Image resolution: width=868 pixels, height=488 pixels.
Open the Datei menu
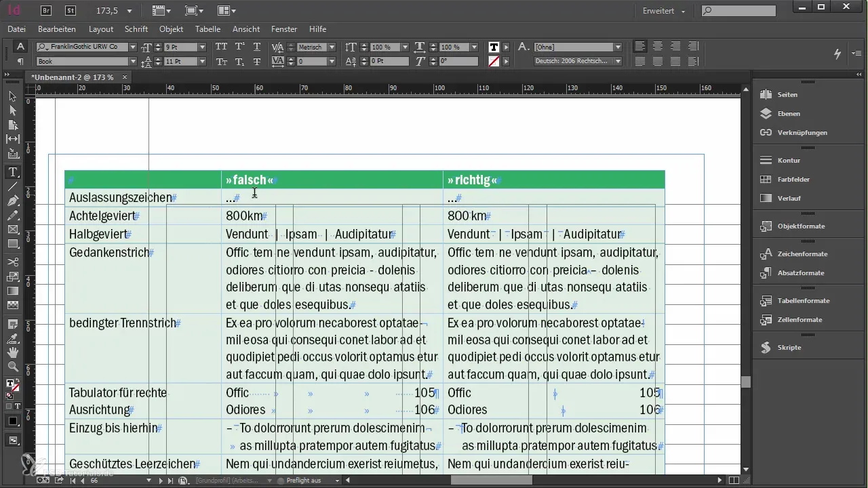coord(17,29)
